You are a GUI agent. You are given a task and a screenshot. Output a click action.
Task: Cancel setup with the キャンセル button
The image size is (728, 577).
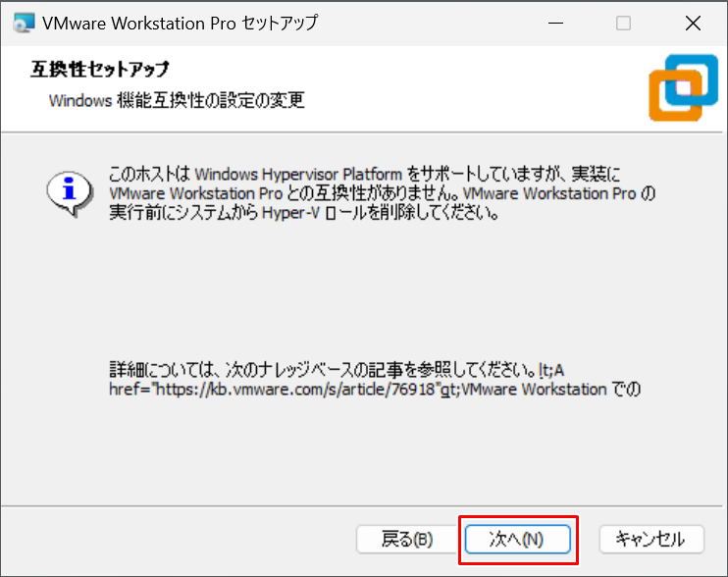[x=650, y=539]
